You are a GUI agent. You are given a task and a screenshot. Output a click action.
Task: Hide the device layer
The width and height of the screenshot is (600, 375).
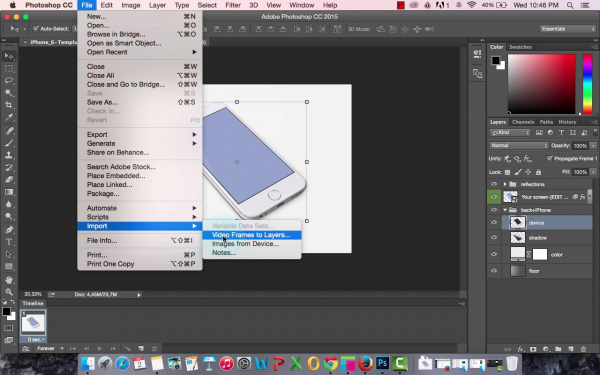494,222
